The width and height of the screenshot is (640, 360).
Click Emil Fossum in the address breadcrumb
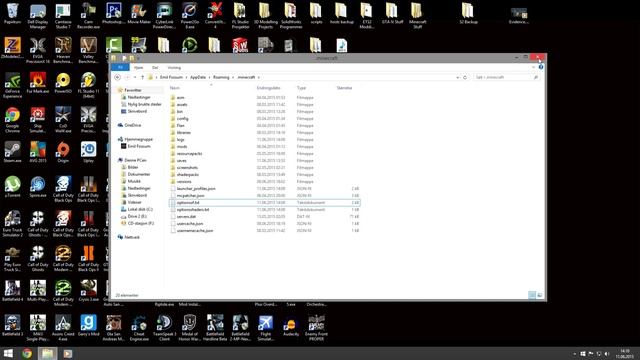pyautogui.click(x=171, y=77)
